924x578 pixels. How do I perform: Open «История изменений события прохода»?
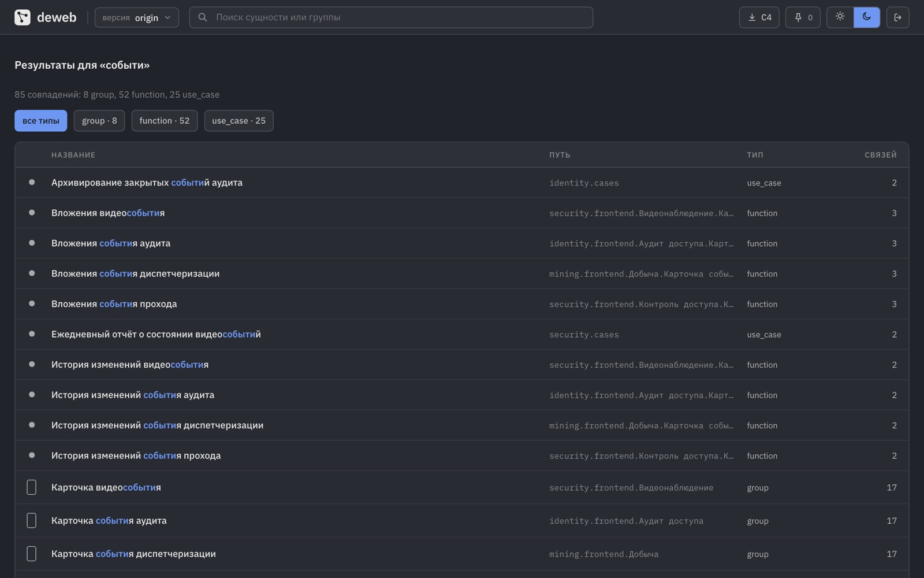tap(136, 455)
